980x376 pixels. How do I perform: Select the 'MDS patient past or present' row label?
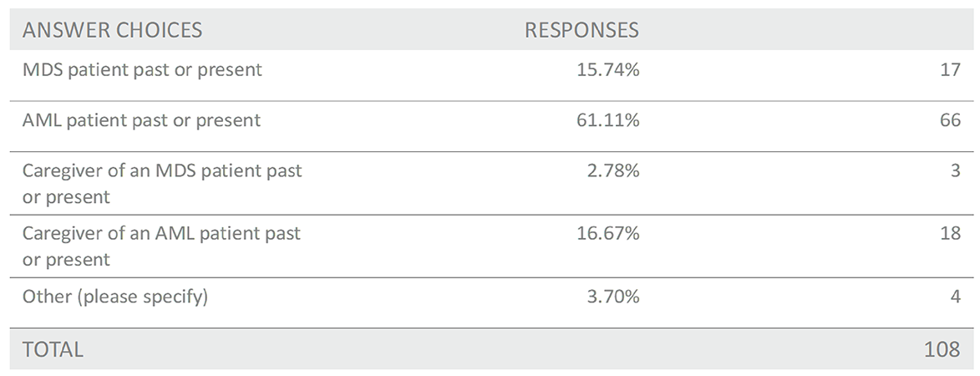pyautogui.click(x=142, y=70)
